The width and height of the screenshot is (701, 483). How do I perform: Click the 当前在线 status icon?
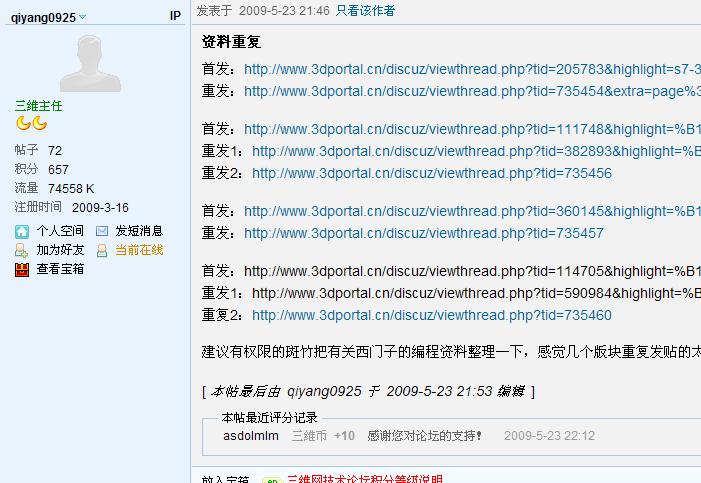[102, 250]
